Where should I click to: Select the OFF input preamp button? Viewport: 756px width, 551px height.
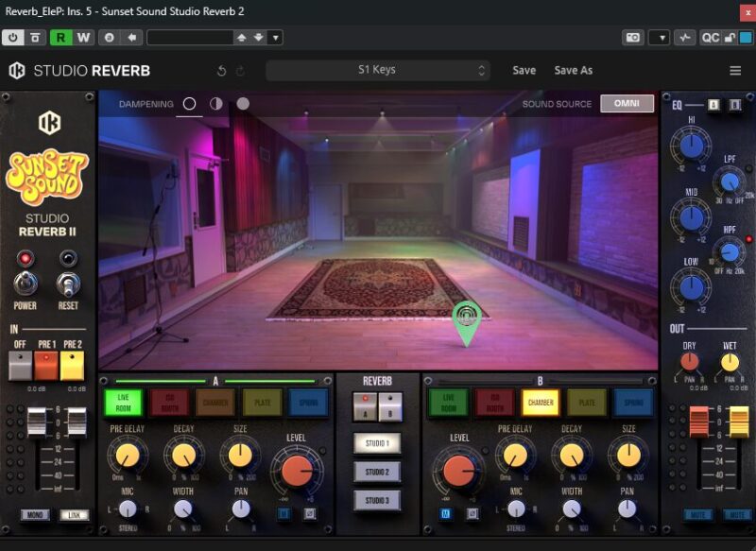point(20,366)
